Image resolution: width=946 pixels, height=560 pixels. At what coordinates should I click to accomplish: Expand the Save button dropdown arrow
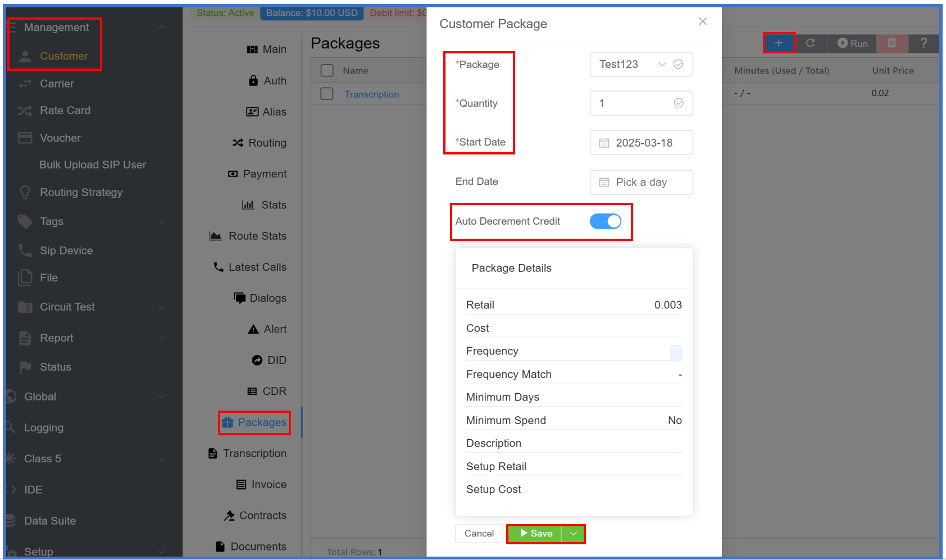click(573, 534)
